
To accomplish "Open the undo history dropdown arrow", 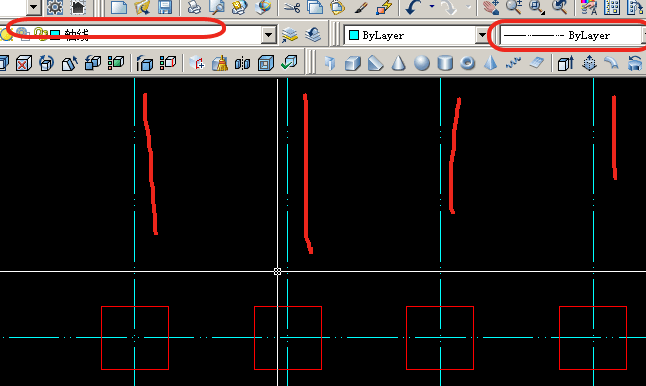I will (431, 7).
